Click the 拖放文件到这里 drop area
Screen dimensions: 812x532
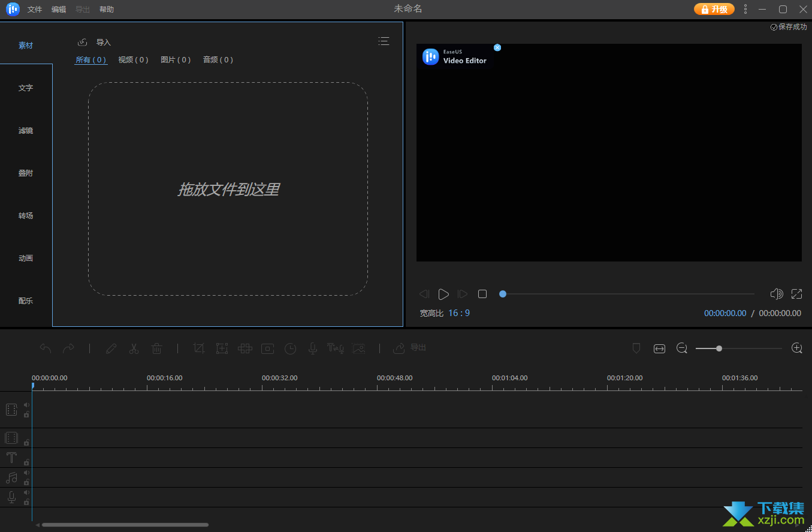click(x=228, y=189)
